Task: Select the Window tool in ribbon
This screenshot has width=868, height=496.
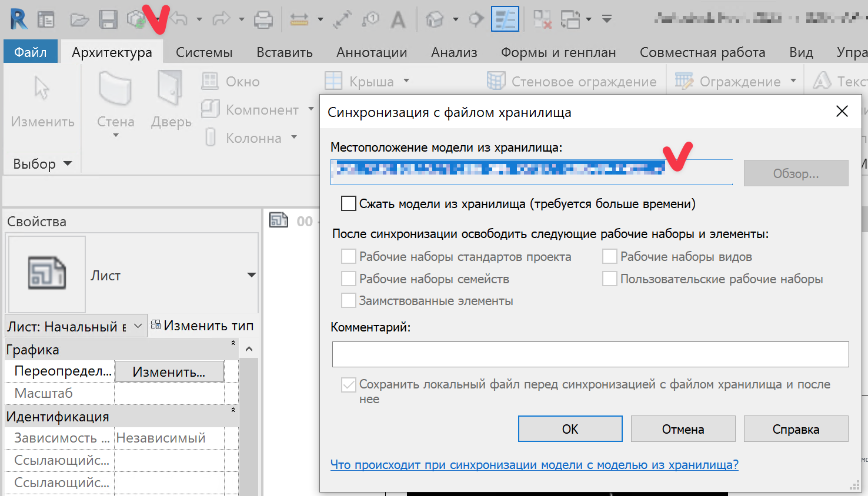Action: click(231, 82)
